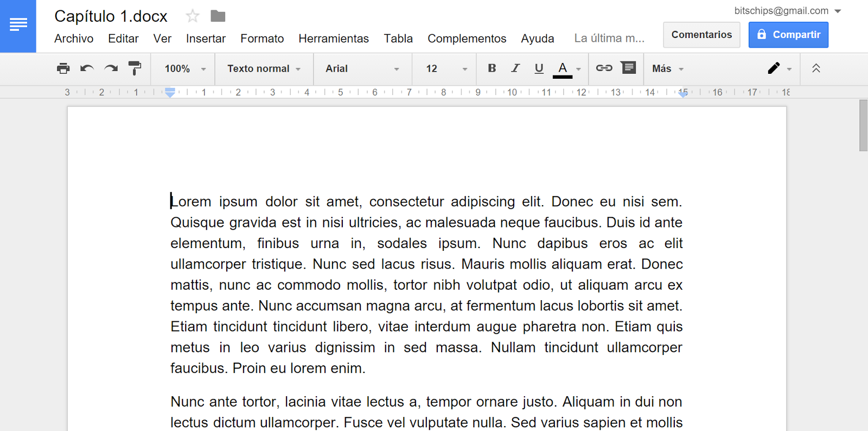Click the word "consectetur" in first line
868x431 pixels.
click(x=406, y=201)
